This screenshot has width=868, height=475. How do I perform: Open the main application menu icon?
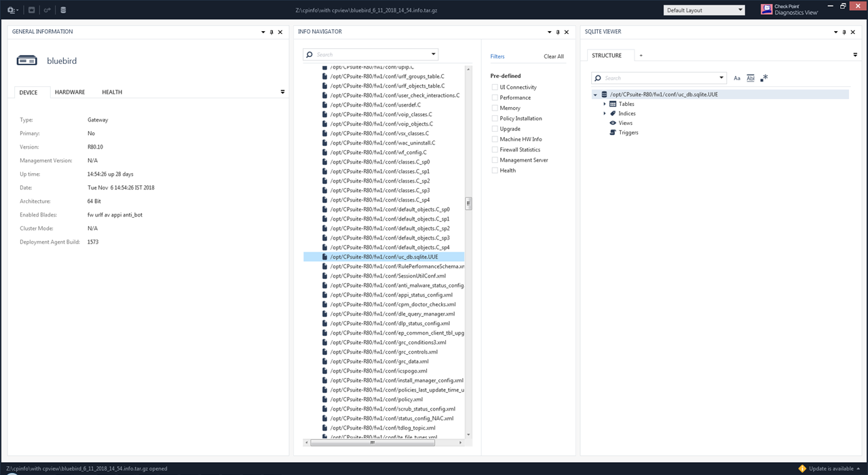[12, 10]
